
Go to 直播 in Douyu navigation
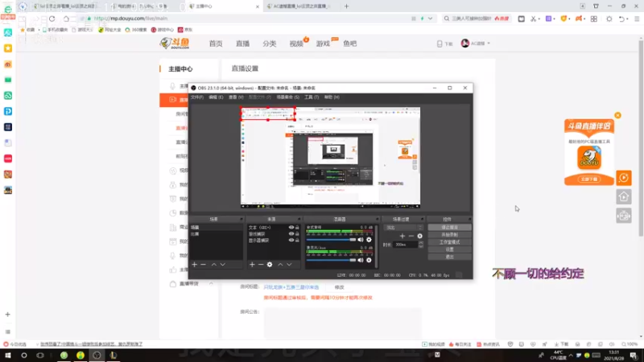[x=243, y=43]
